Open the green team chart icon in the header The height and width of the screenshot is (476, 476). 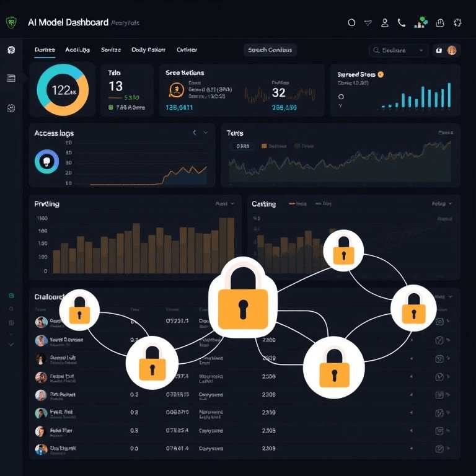coord(421,22)
